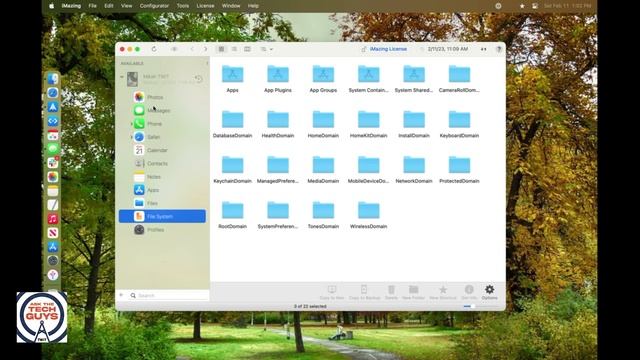
Task: Open the Edit menu
Action: 109,6
